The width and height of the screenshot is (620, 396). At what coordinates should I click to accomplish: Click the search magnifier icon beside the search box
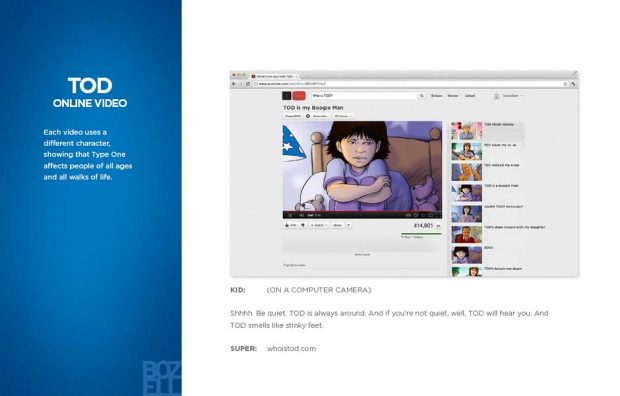click(422, 96)
